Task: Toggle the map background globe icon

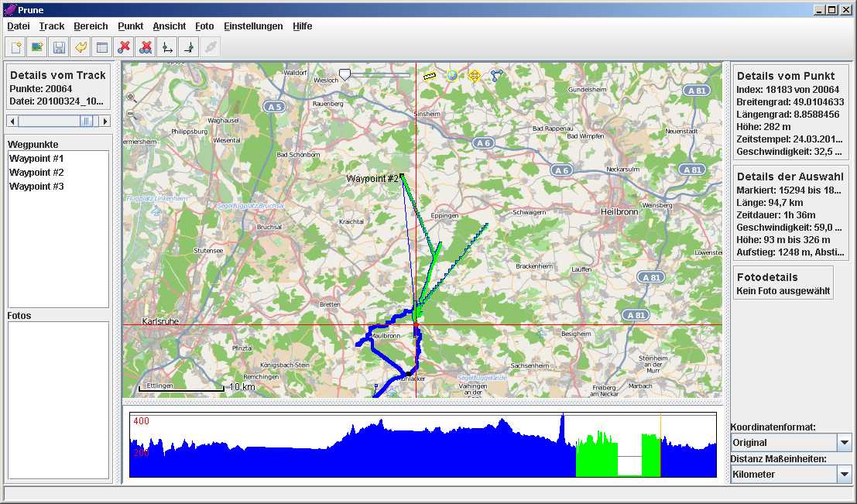Action: [x=452, y=76]
